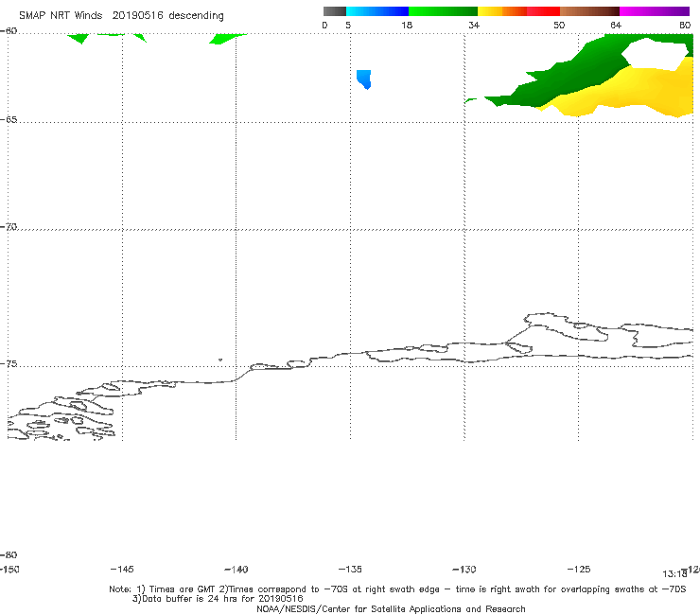Click the cyan-to-blue segment of the color bar
Image resolution: width=700 pixels, height=615 pixels.
click(377, 11)
